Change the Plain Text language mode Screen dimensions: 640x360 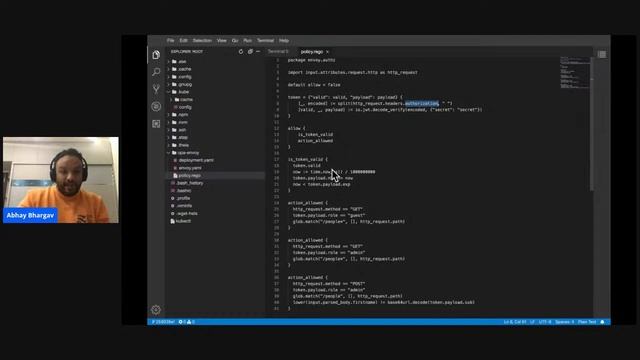pos(587,322)
